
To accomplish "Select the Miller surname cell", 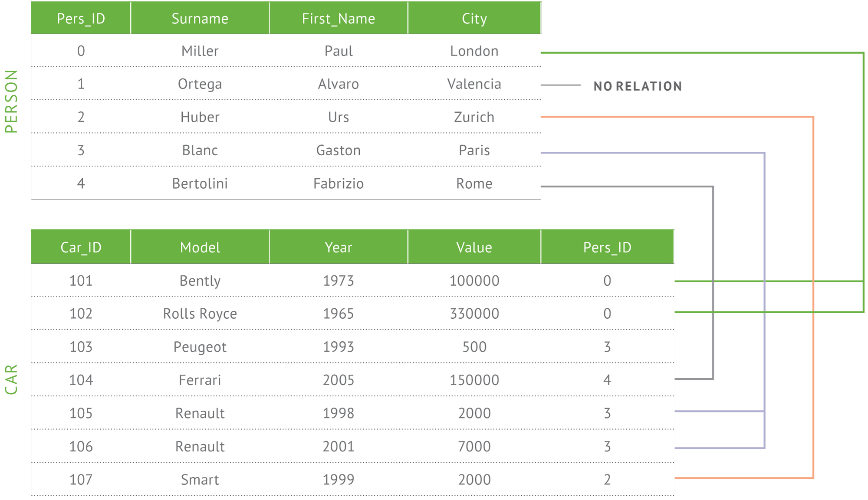I will coord(200,51).
